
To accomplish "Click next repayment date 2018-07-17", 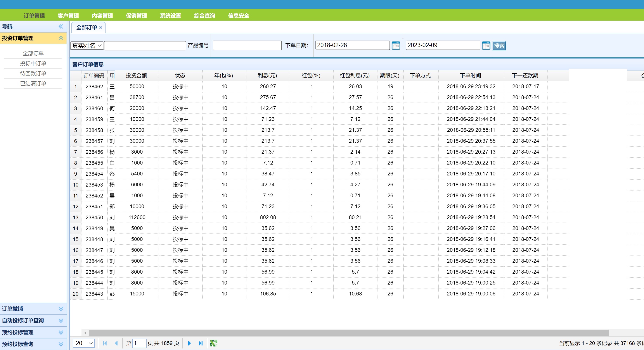I will [x=526, y=87].
